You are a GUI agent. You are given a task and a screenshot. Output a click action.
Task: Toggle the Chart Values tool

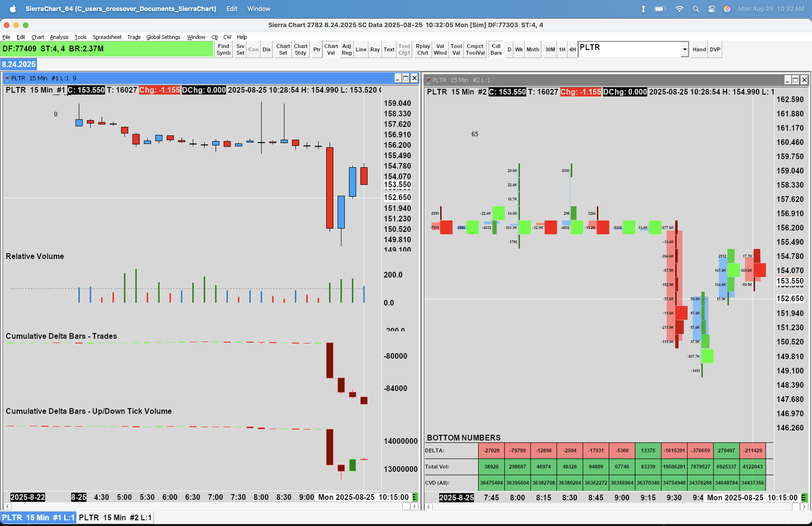tap(330, 49)
